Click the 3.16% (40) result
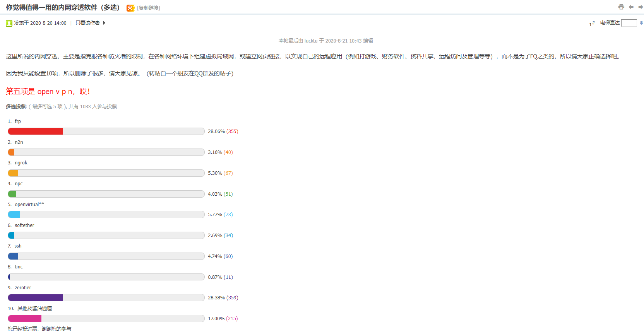 (x=221, y=152)
